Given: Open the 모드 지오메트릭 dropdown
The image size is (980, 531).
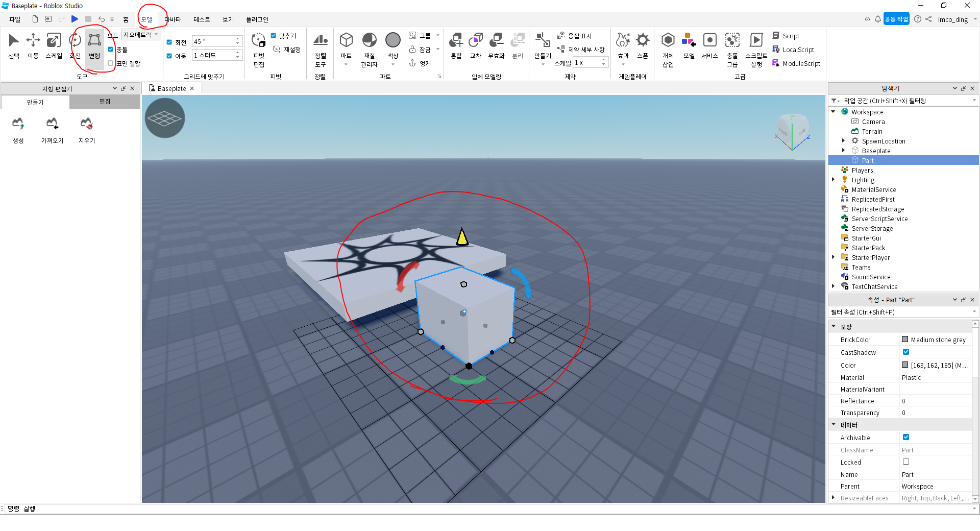Looking at the screenshot, I should [141, 35].
